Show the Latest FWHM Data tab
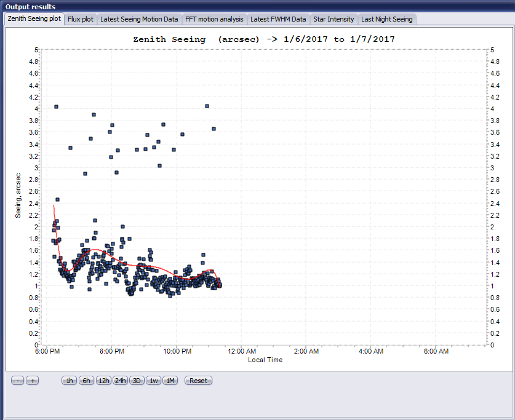 [278, 19]
